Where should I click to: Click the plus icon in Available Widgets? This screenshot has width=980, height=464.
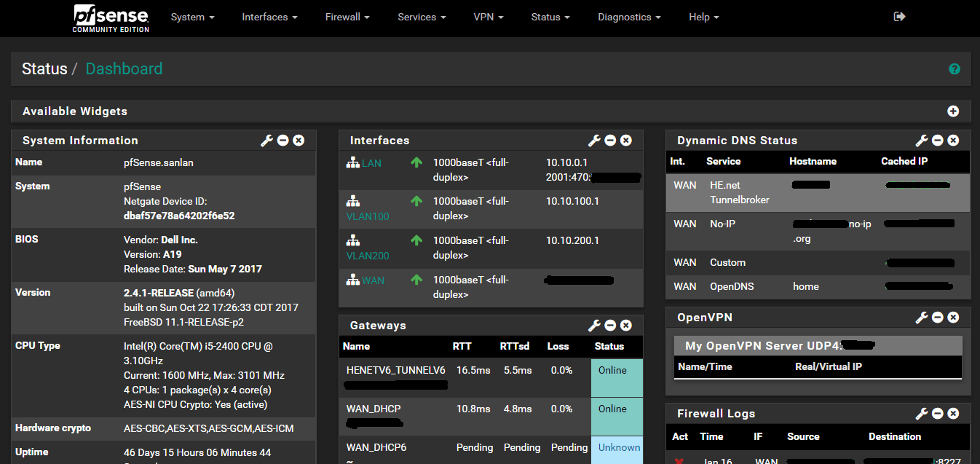click(x=953, y=111)
